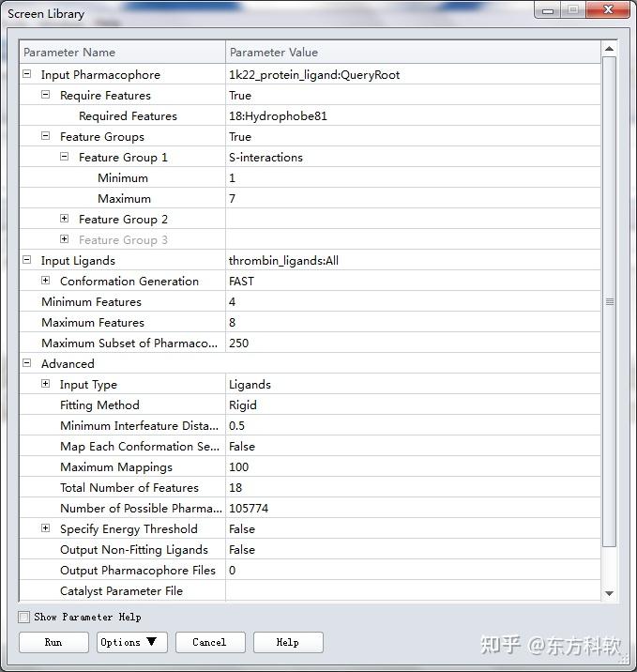Expand the Input Type node
Screen dimensions: 637x672
coord(45,384)
